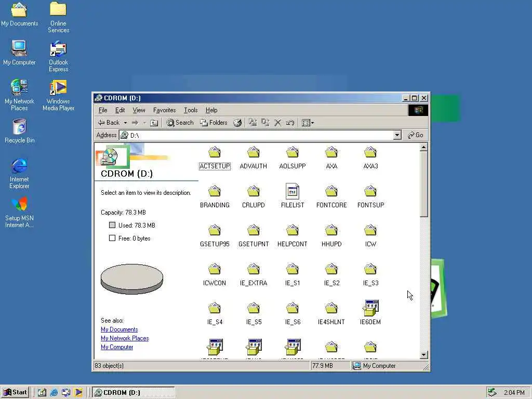Click the Undo toolbar icon
Screen dimensions: 532x399
click(x=290, y=123)
